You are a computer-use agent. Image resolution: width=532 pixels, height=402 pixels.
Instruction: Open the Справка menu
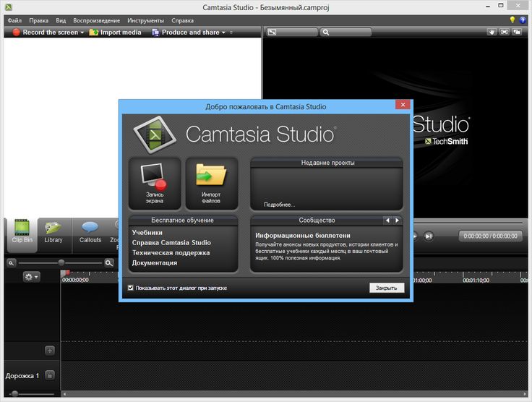183,20
